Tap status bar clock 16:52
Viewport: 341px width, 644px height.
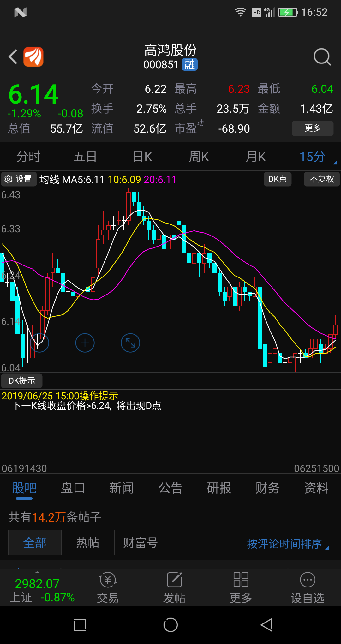(314, 12)
